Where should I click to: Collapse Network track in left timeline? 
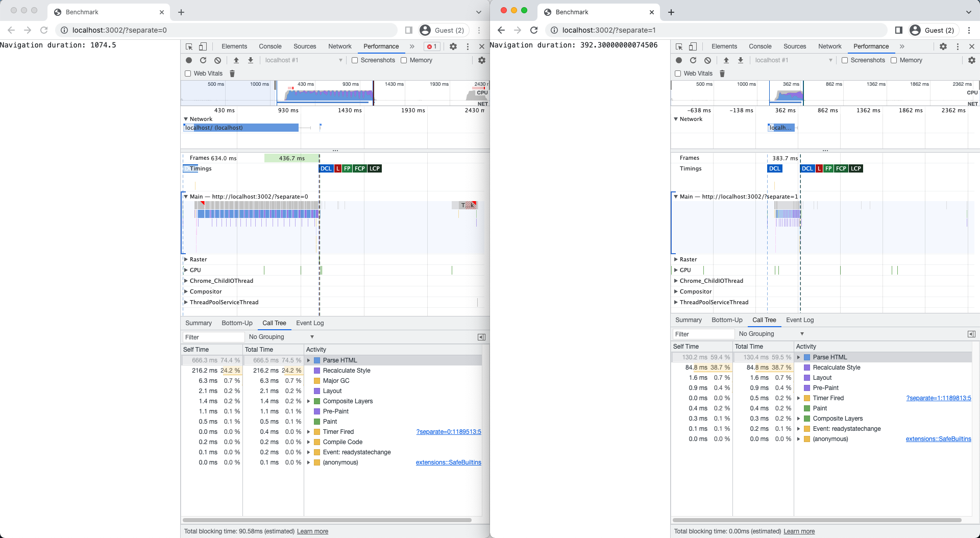point(186,119)
